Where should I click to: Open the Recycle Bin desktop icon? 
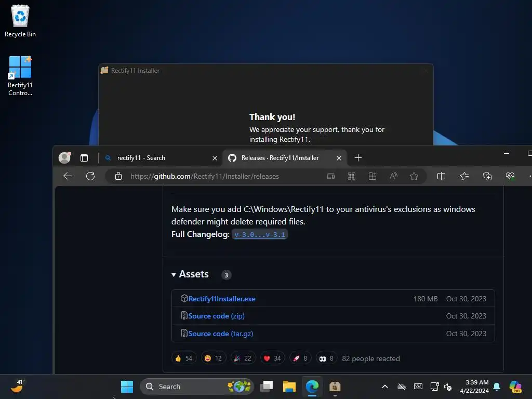click(20, 21)
